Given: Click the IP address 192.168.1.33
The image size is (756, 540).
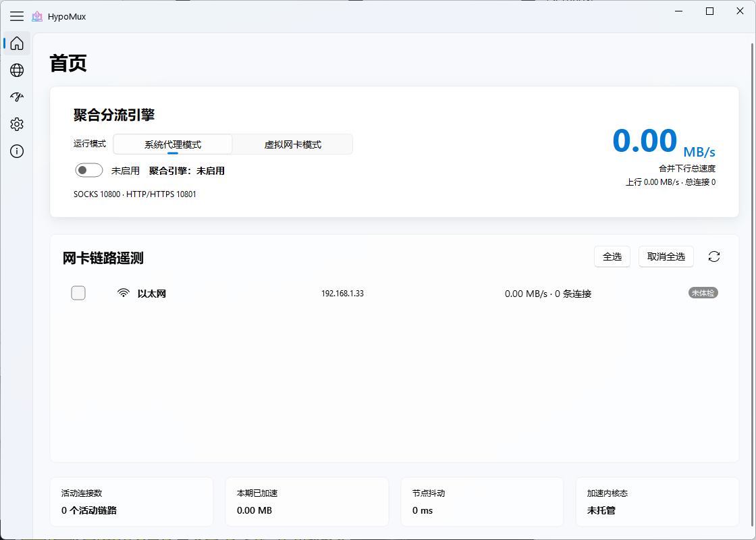Looking at the screenshot, I should point(343,293).
